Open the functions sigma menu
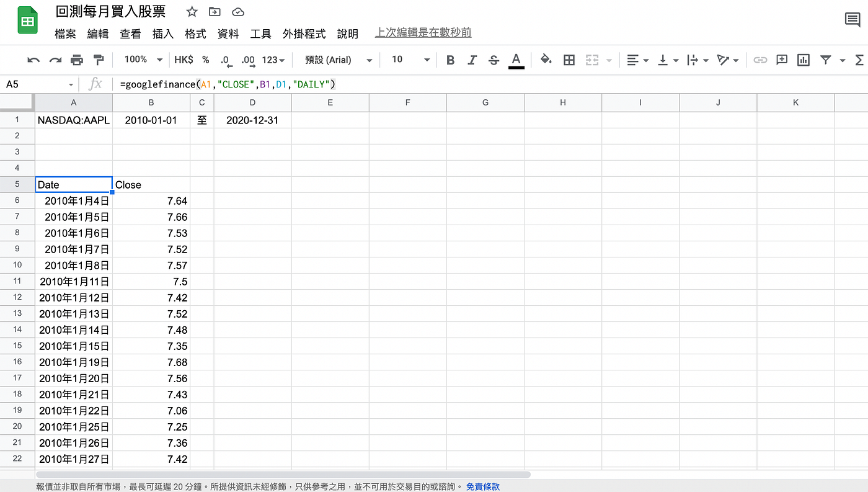Viewport: 868px width, 492px height. click(859, 60)
